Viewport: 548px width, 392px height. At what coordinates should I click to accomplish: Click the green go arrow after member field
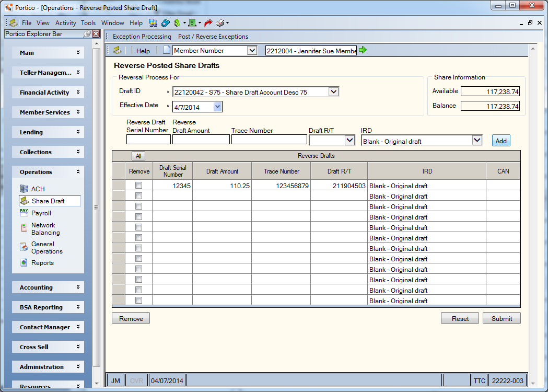tap(363, 50)
